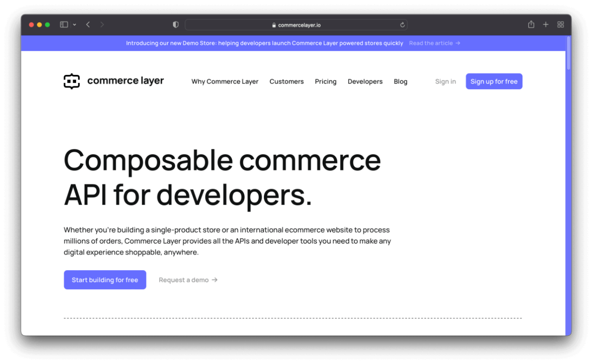Follow the Request a demo link
This screenshot has width=592, height=364.
(188, 280)
